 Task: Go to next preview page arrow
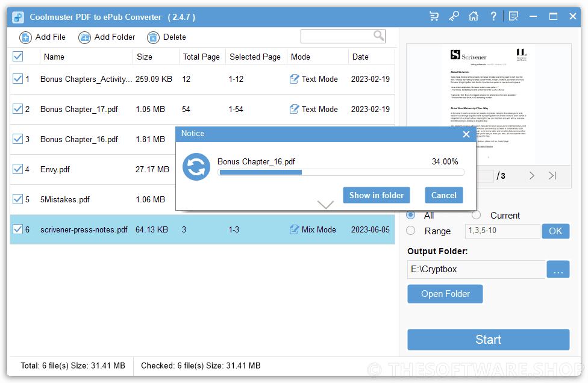pos(532,175)
